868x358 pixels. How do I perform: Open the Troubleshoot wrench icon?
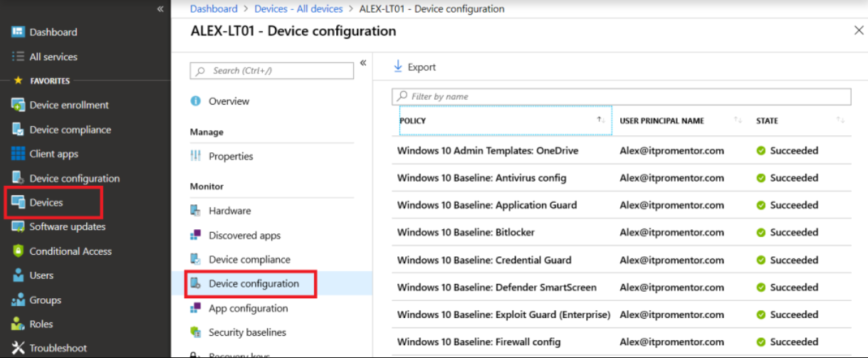tap(19, 348)
